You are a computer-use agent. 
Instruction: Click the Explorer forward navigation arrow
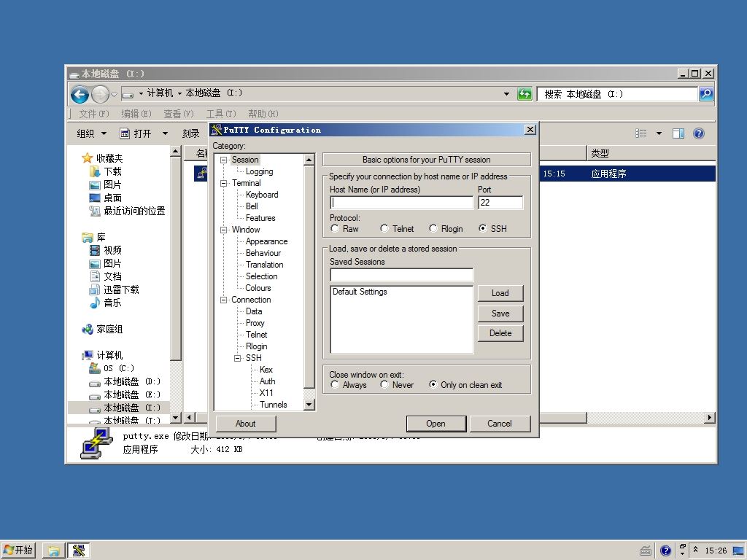[x=100, y=94]
